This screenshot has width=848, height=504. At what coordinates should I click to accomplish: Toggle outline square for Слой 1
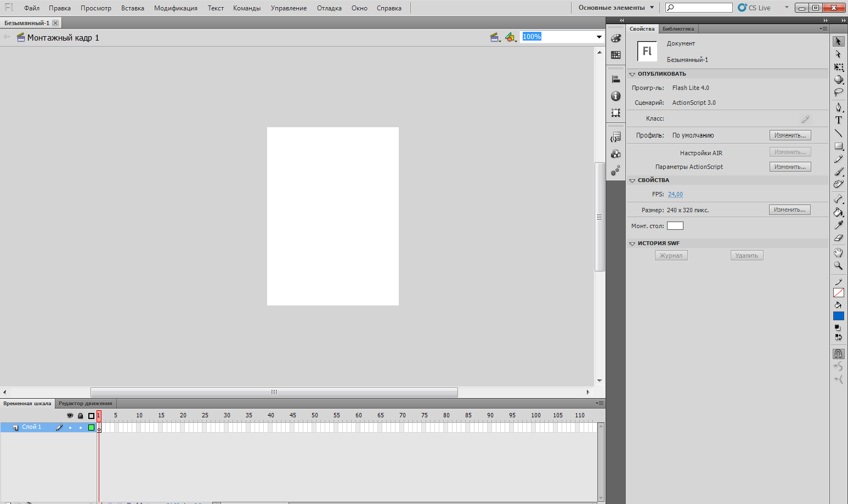coord(91,427)
